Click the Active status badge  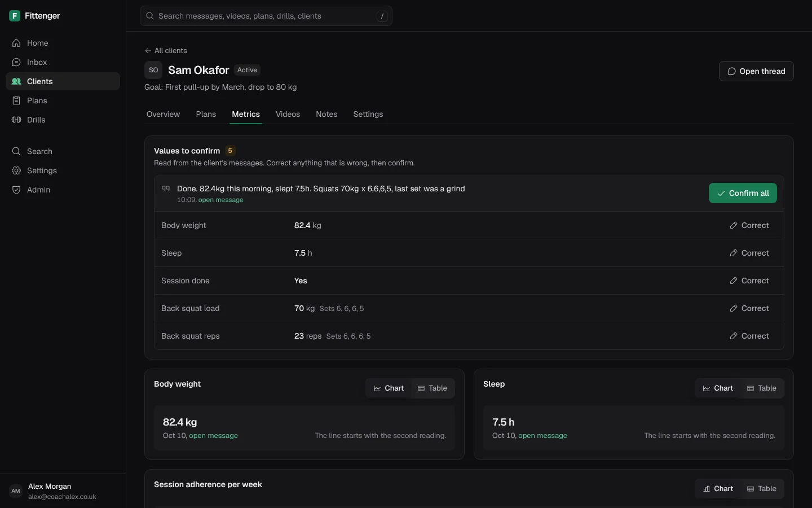tap(247, 70)
